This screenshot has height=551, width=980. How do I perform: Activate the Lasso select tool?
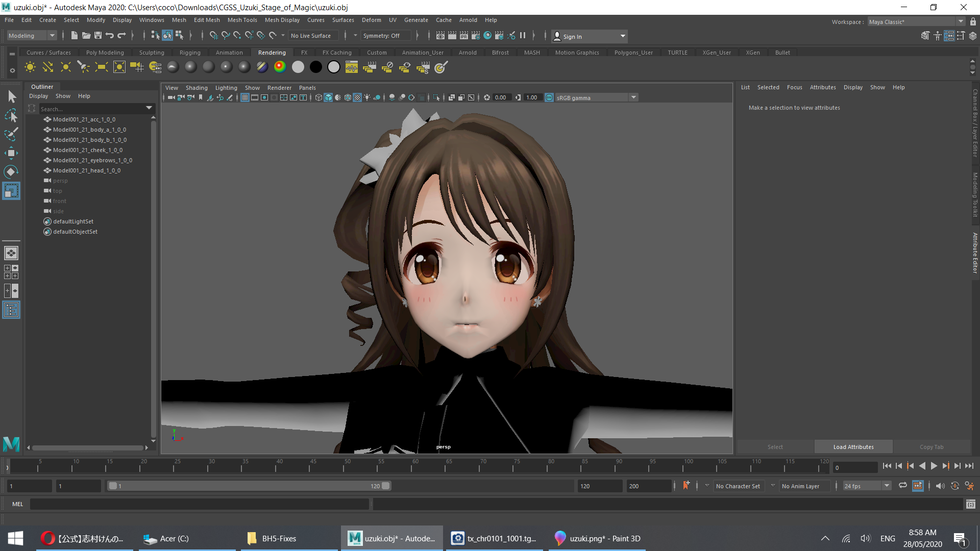tap(11, 116)
